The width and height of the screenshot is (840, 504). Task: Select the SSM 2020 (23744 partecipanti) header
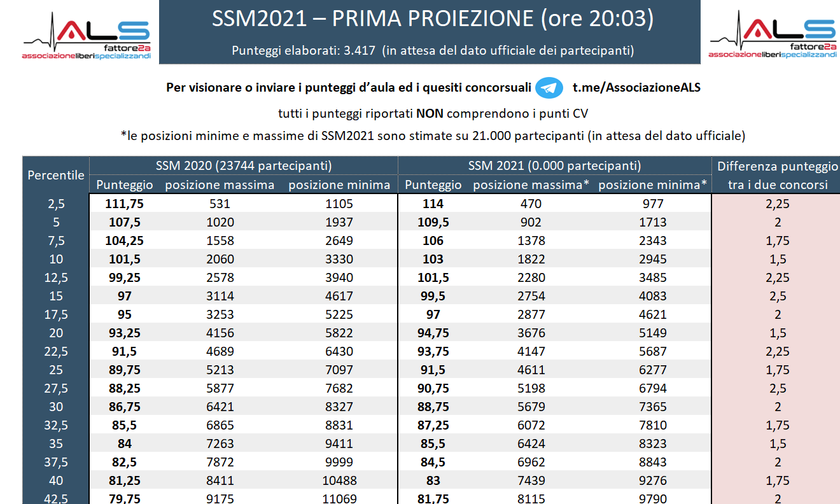244,166
